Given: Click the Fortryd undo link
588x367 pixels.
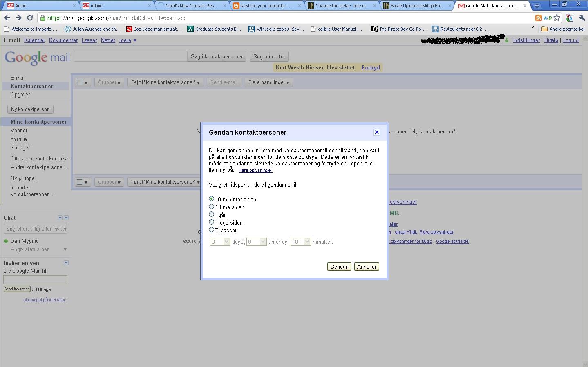Looking at the screenshot, I should click(x=370, y=67).
